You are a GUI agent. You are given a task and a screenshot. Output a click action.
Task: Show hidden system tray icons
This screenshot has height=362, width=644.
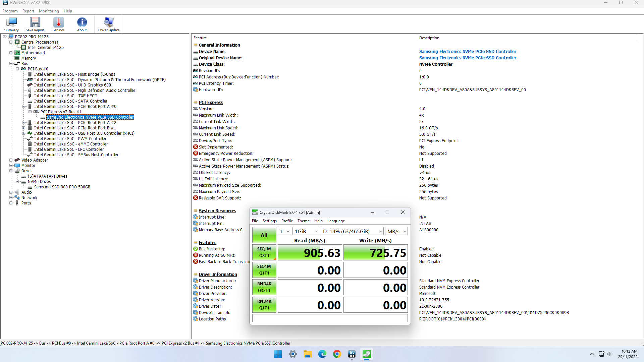(592, 354)
